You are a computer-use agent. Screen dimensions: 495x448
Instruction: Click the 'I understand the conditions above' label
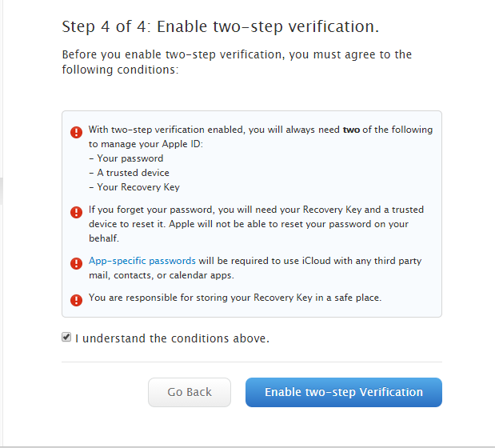click(x=172, y=338)
